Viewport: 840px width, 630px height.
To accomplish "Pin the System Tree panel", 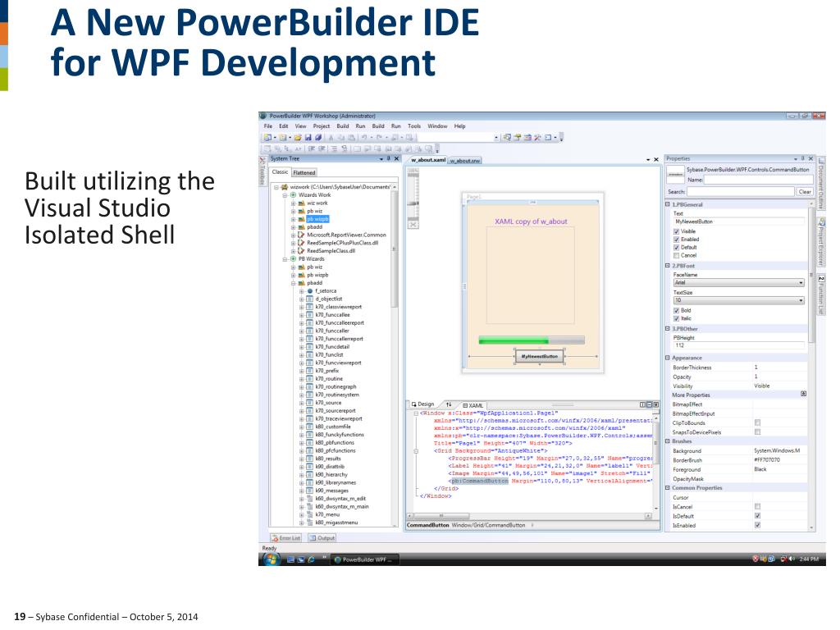I will point(388,158).
